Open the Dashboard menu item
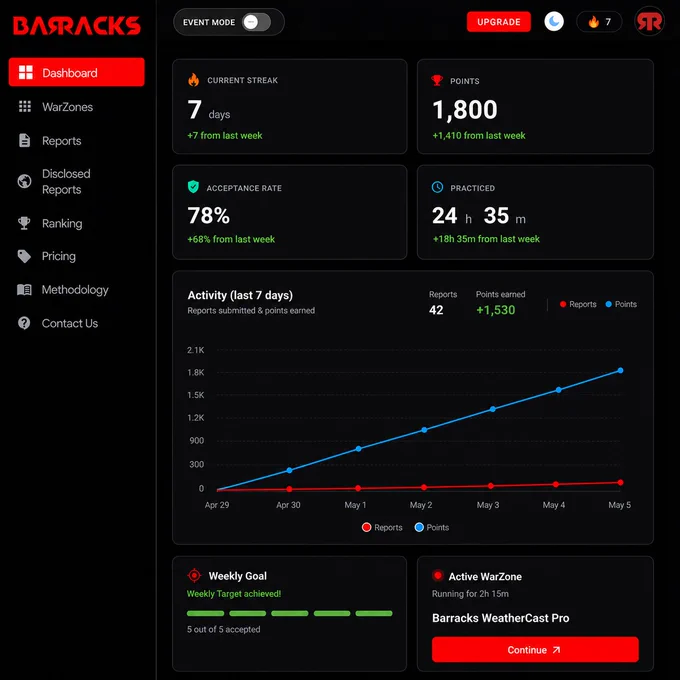 tap(77, 72)
